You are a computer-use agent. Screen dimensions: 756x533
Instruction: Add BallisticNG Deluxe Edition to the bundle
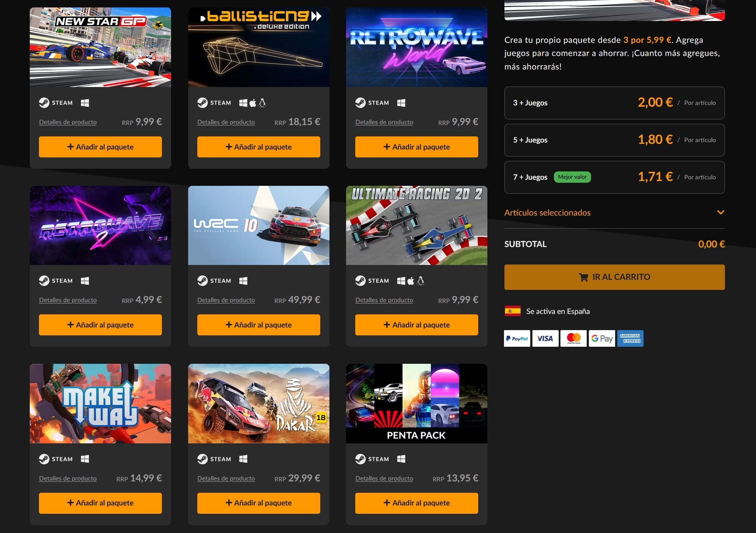(x=259, y=147)
